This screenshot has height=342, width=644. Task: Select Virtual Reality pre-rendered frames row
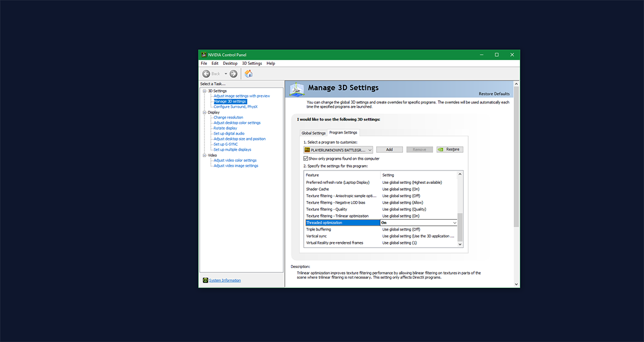[380, 243]
